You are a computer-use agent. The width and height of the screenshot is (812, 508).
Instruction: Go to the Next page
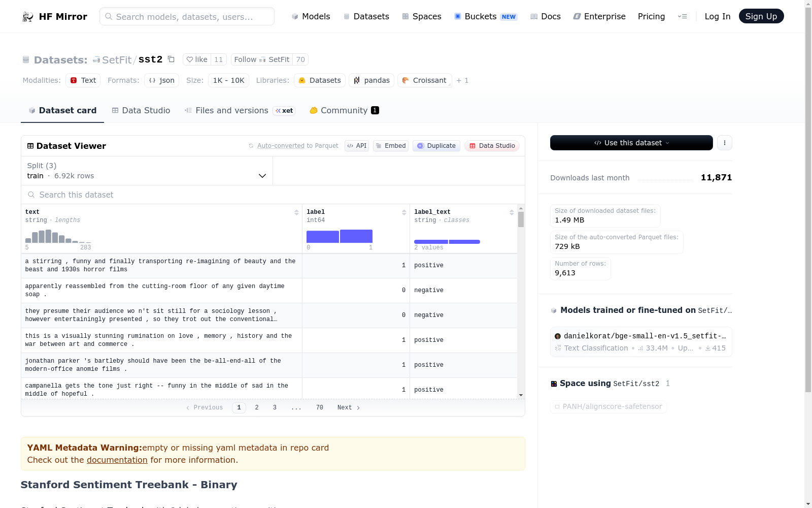(349, 407)
